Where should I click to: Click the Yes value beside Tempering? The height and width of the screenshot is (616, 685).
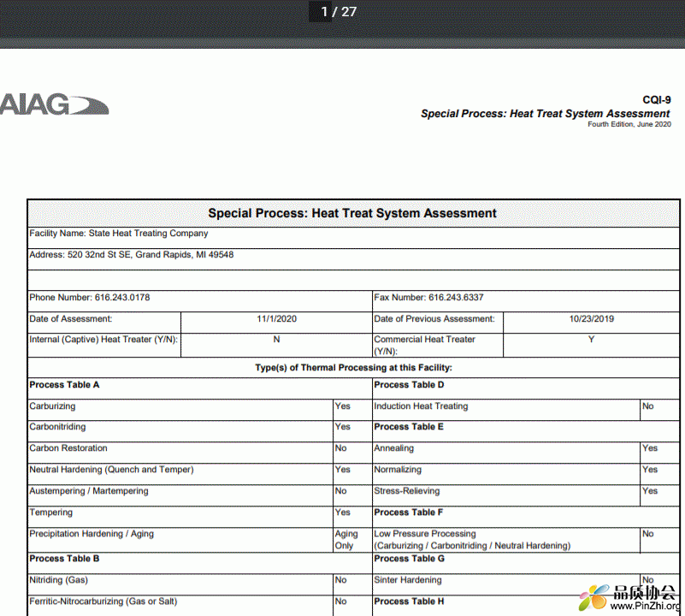[x=342, y=512]
